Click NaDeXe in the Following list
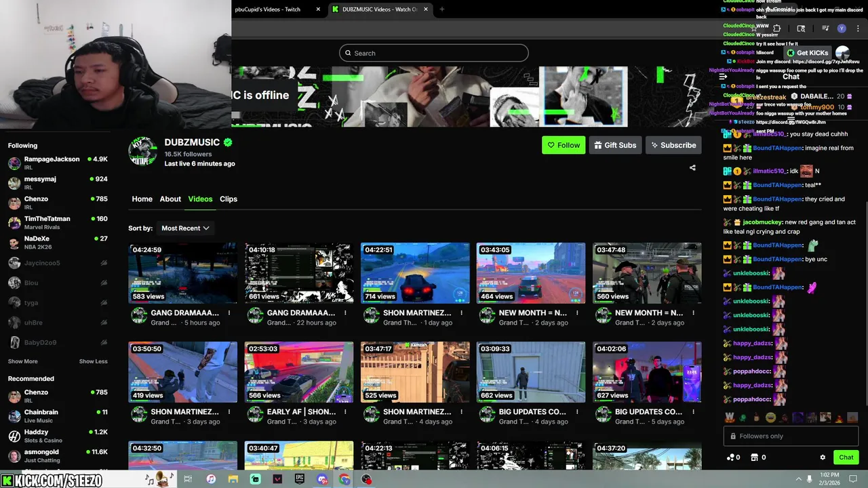868x488 pixels. [x=58, y=243]
